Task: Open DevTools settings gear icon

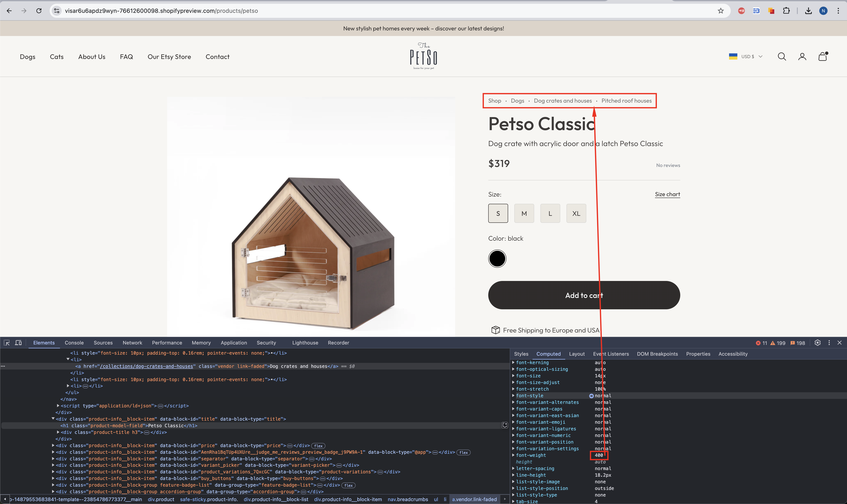Action: point(817,343)
